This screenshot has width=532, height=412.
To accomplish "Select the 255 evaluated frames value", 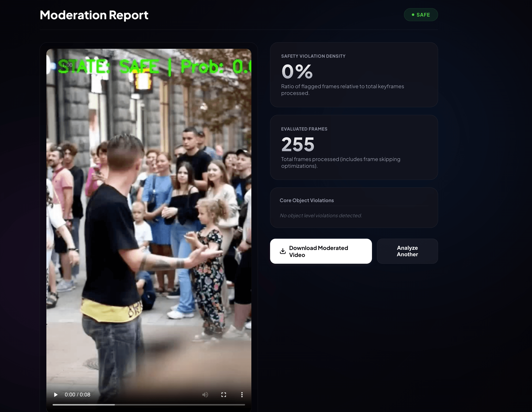I will (x=298, y=144).
